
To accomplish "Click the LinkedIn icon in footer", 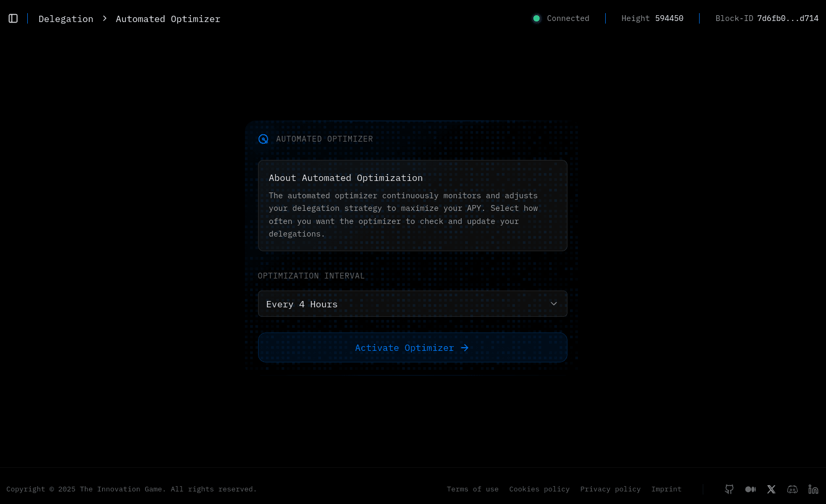I will pyautogui.click(x=813, y=489).
